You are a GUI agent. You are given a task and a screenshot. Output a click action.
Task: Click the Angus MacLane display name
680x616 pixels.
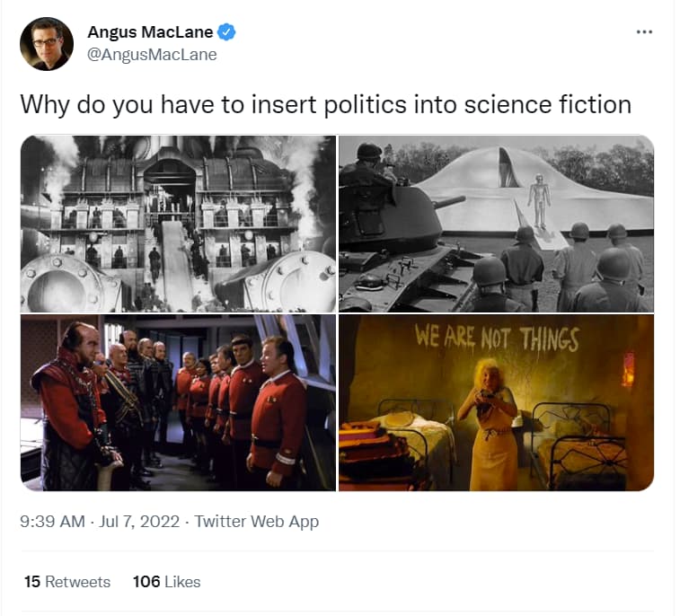(150, 32)
